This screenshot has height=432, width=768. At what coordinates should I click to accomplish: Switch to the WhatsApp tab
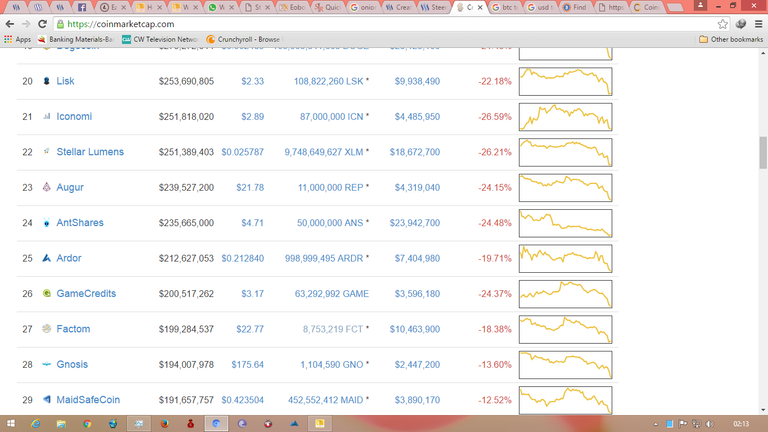[221, 7]
